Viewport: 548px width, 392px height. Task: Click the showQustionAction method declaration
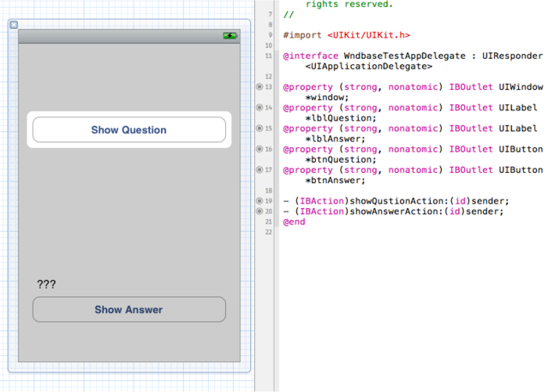coord(396,201)
